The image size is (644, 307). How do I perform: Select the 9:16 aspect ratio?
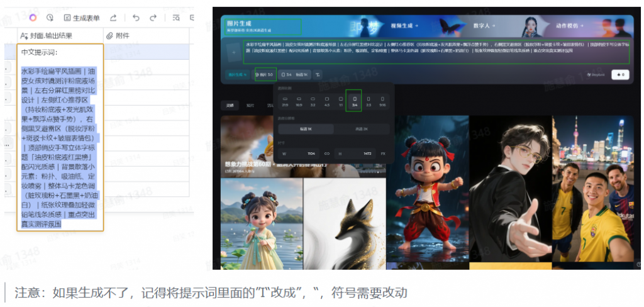click(382, 101)
